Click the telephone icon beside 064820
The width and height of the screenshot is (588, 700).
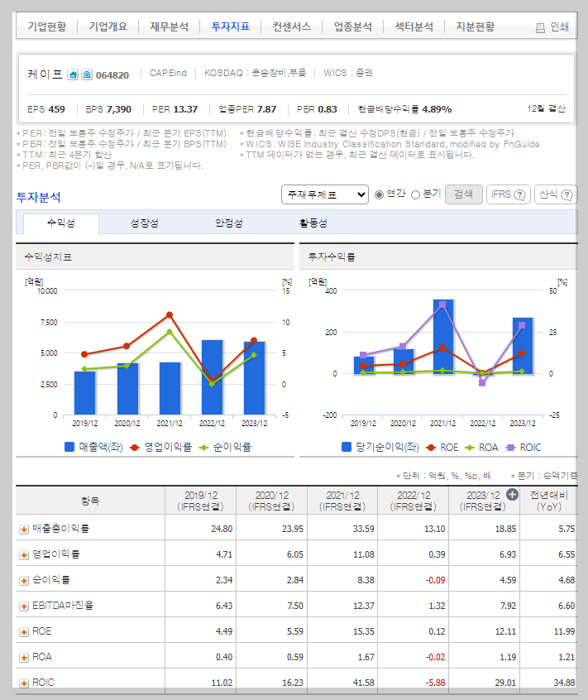pos(87,74)
